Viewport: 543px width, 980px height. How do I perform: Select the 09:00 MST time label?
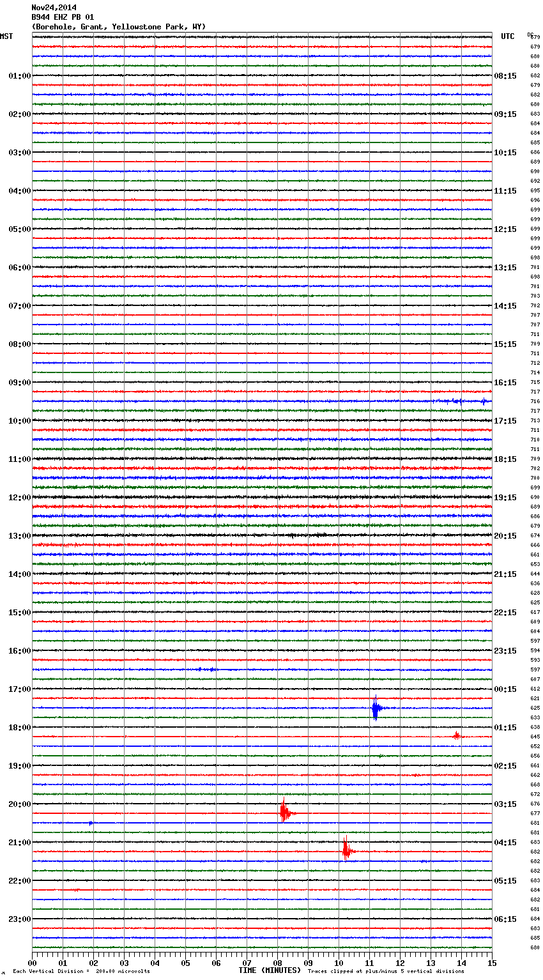[x=20, y=383]
